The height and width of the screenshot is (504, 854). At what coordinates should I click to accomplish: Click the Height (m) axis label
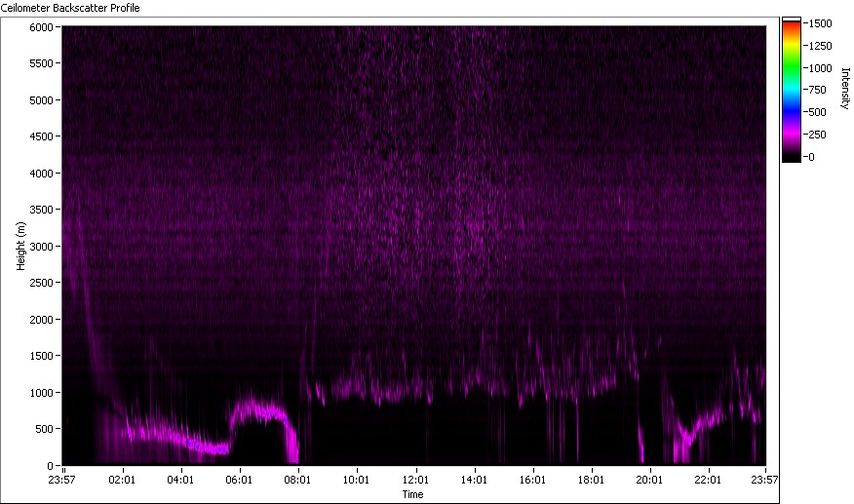[x=20, y=246]
